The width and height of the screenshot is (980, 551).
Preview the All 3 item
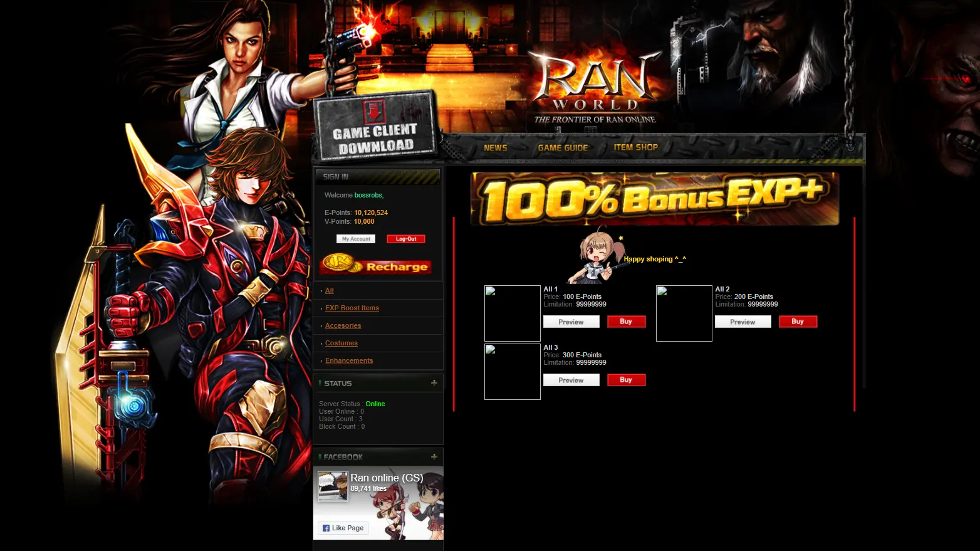pyautogui.click(x=571, y=380)
